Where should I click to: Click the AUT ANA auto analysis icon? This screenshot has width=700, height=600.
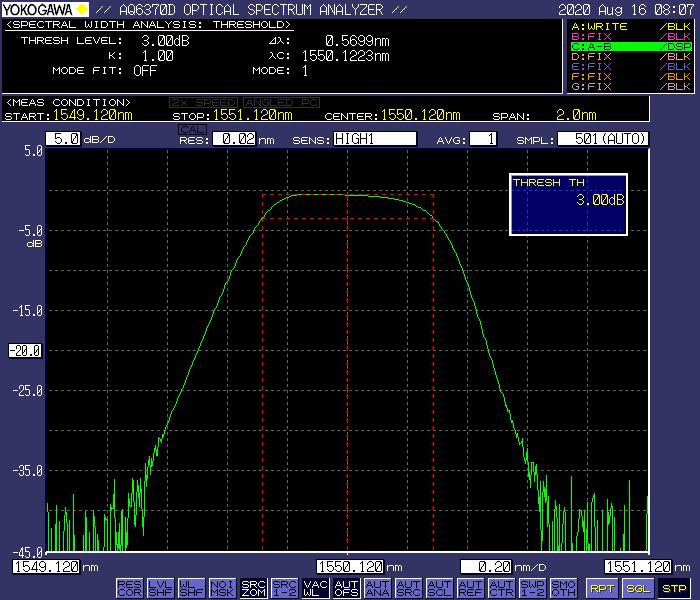(x=377, y=587)
